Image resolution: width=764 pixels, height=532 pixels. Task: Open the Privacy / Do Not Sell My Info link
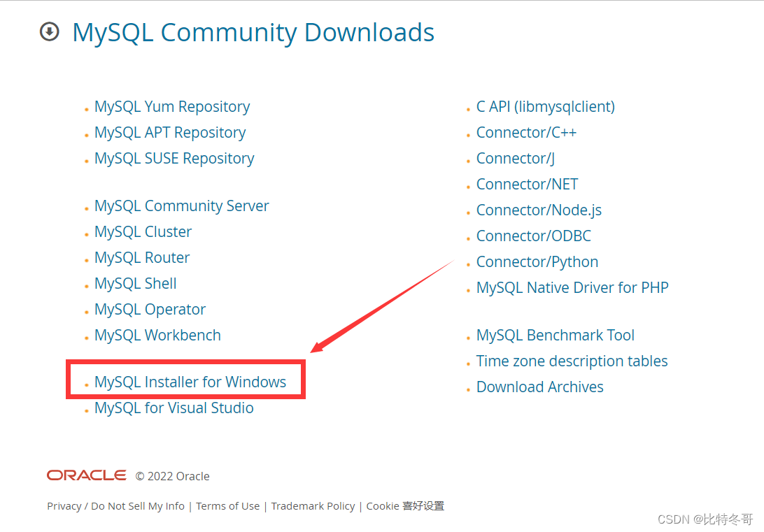pos(116,506)
